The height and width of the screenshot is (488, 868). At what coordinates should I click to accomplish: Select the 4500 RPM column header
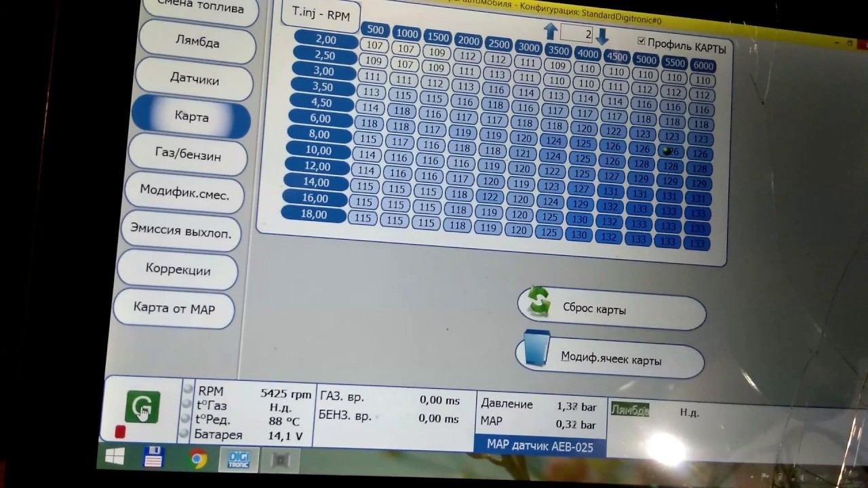click(616, 57)
